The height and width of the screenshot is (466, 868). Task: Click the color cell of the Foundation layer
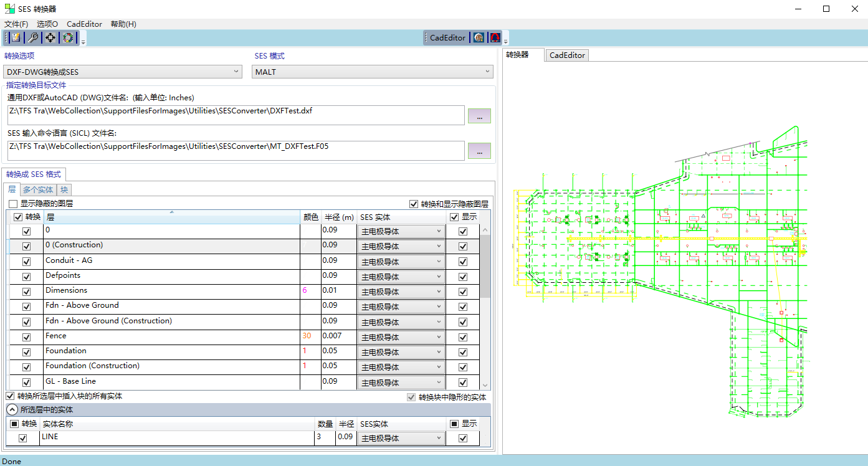310,351
